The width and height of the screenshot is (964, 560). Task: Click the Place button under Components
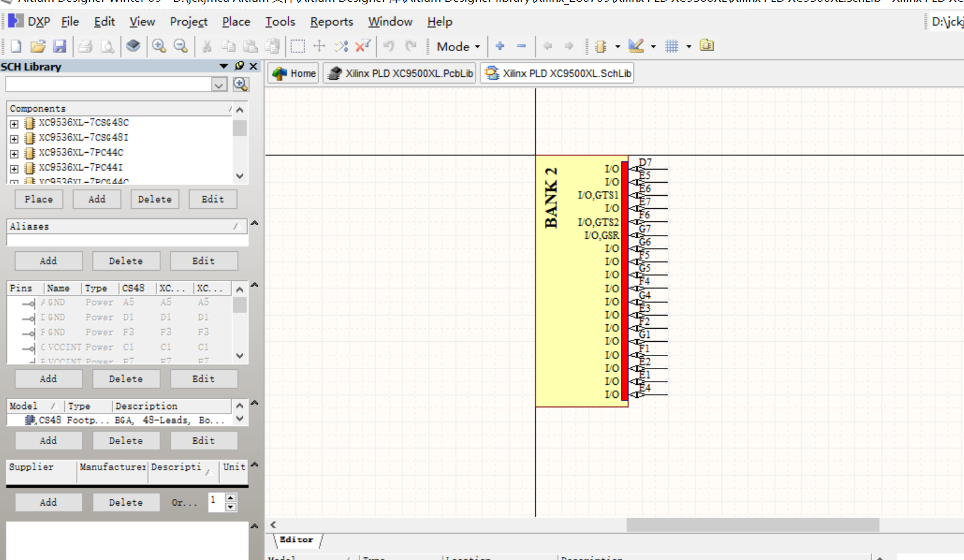39,200
